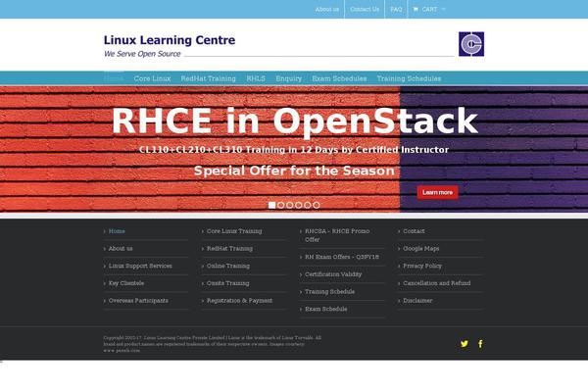Select first slide indicator dot
This screenshot has height=392, width=588.
click(271, 205)
